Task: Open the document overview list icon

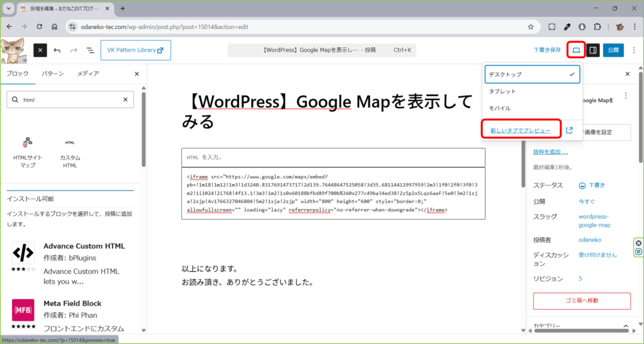Action: click(x=90, y=50)
